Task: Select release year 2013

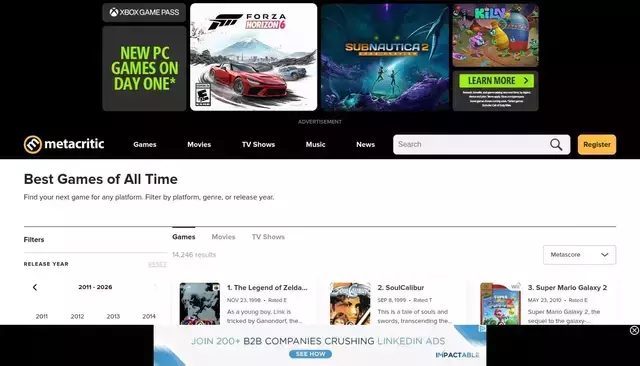Action: [x=113, y=316]
